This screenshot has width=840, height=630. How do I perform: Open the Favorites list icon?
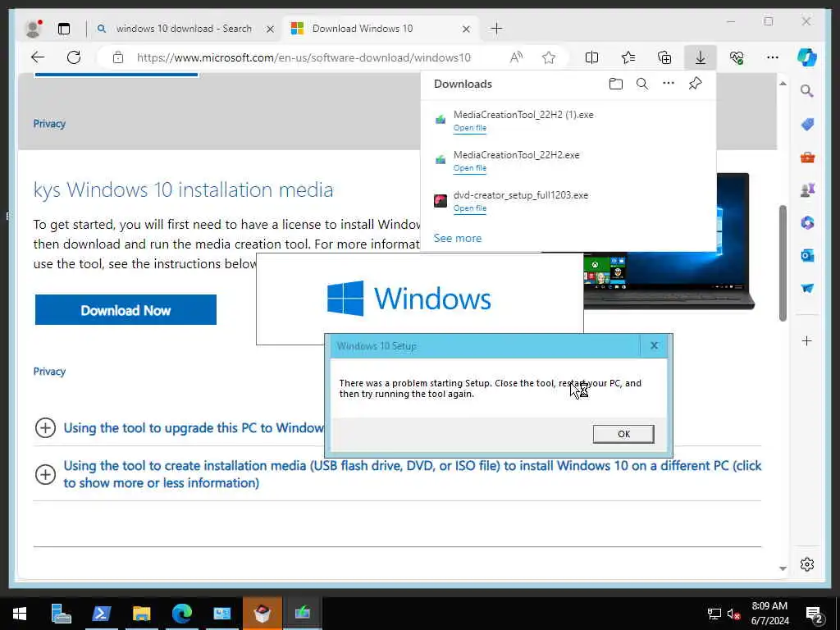click(628, 57)
